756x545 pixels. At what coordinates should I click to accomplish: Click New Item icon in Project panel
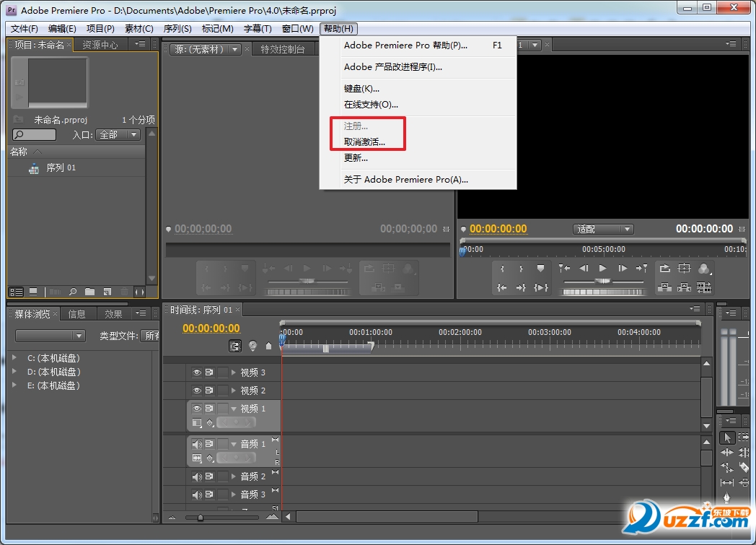[107, 292]
